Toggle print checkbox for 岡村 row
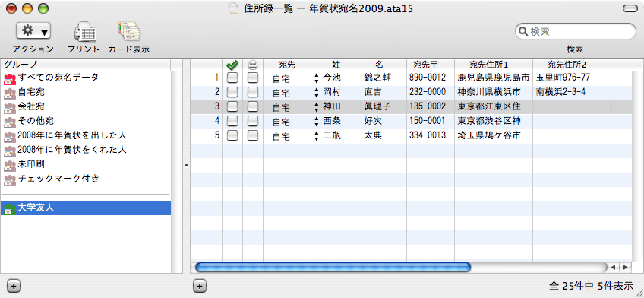 (x=253, y=92)
